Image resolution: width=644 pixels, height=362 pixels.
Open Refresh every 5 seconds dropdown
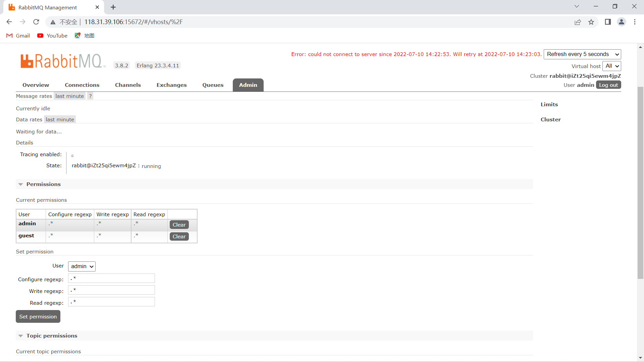[x=582, y=54]
